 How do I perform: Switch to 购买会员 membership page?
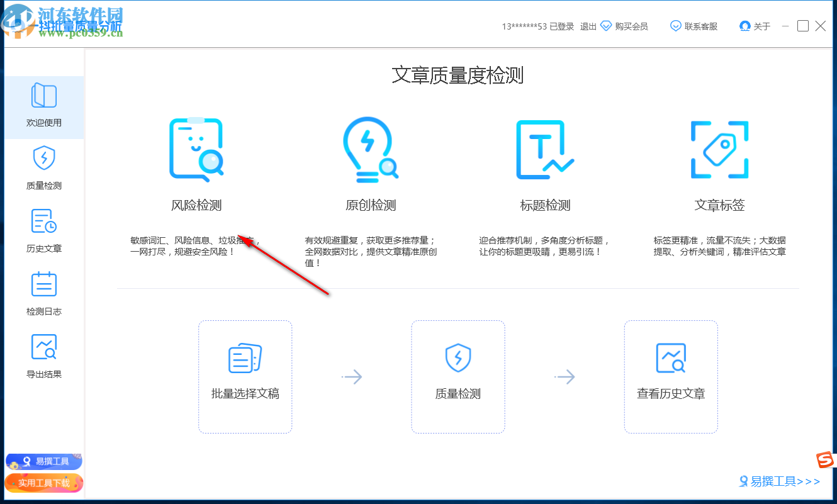tap(624, 26)
